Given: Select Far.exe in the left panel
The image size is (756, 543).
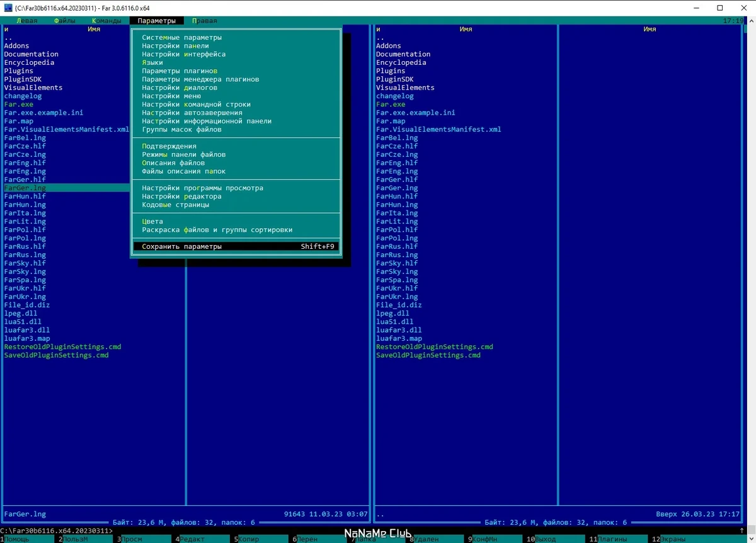Looking at the screenshot, I should click(x=19, y=104).
